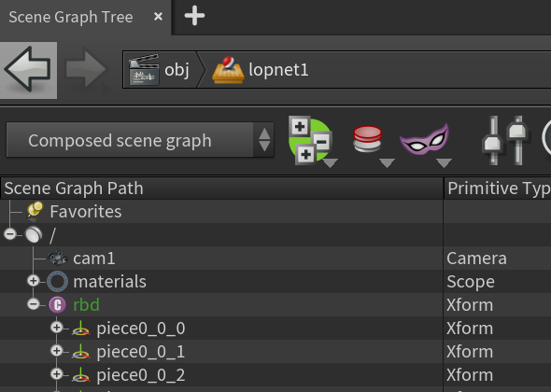The height and width of the screenshot is (392, 551).
Task: Add a new pane tab with plus
Action: point(194,16)
